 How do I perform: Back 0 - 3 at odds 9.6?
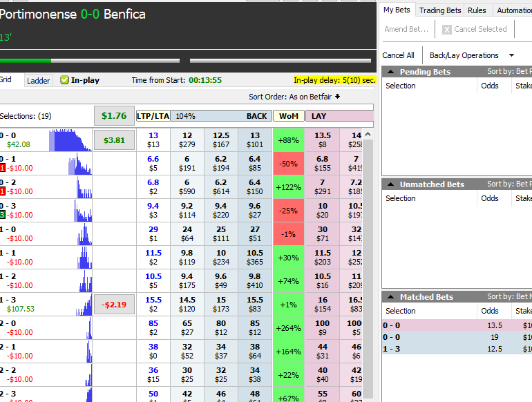tap(255, 211)
